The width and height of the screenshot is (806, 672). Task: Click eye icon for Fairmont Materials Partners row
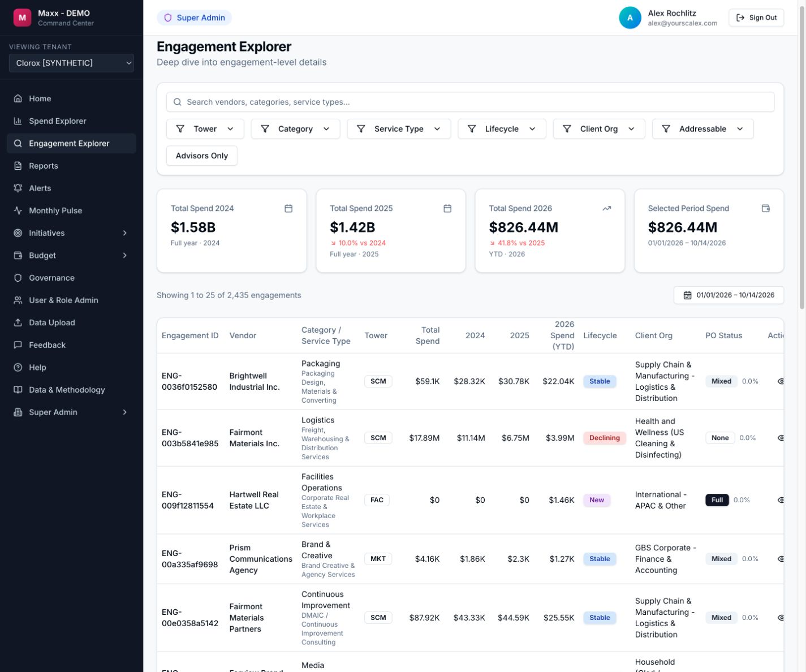tap(781, 618)
